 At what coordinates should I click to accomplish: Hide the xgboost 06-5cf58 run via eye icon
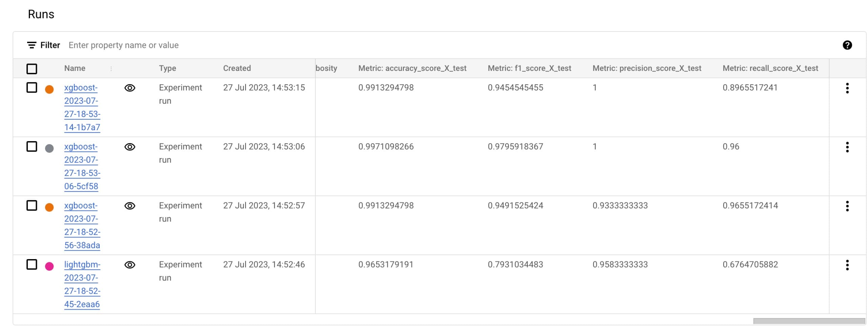130,147
